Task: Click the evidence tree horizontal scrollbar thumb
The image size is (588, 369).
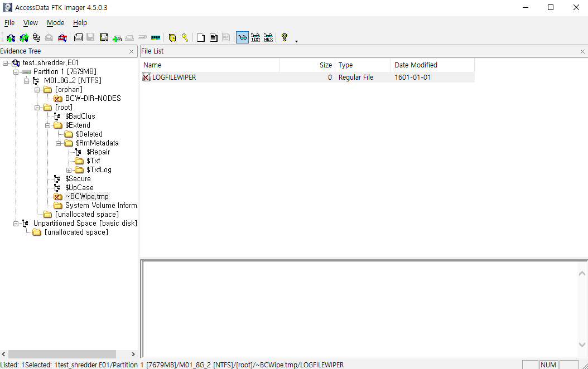Action: point(62,354)
